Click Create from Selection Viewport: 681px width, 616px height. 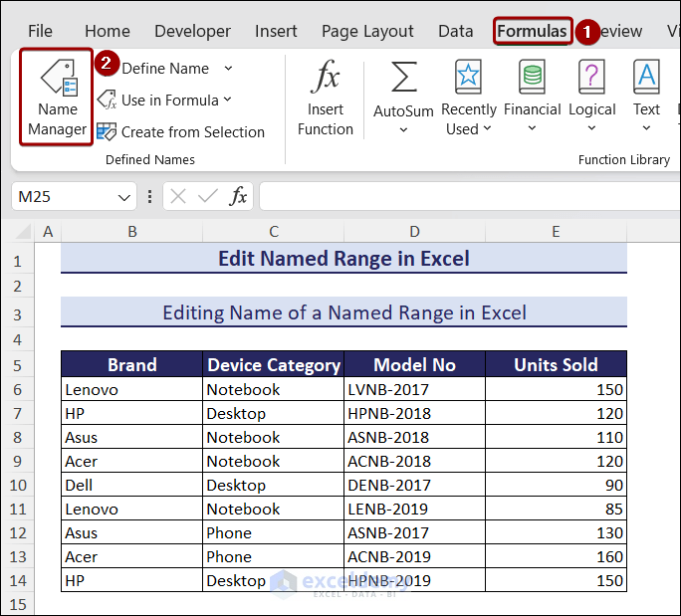tap(181, 132)
